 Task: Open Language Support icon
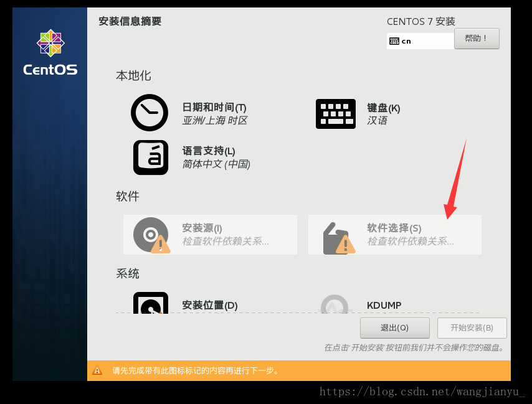[x=151, y=157]
